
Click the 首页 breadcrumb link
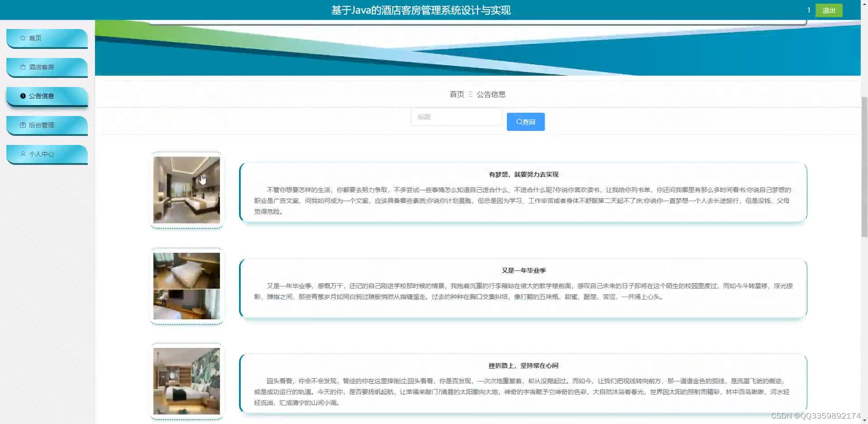[457, 94]
